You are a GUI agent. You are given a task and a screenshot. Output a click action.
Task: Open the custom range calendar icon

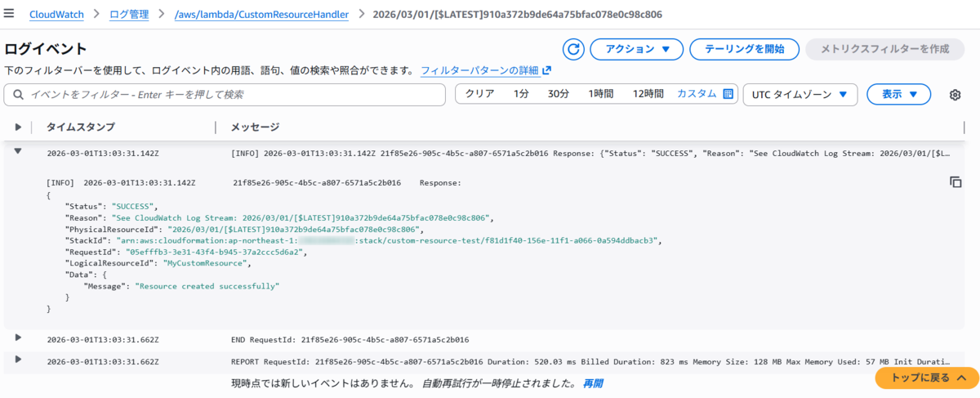(728, 94)
